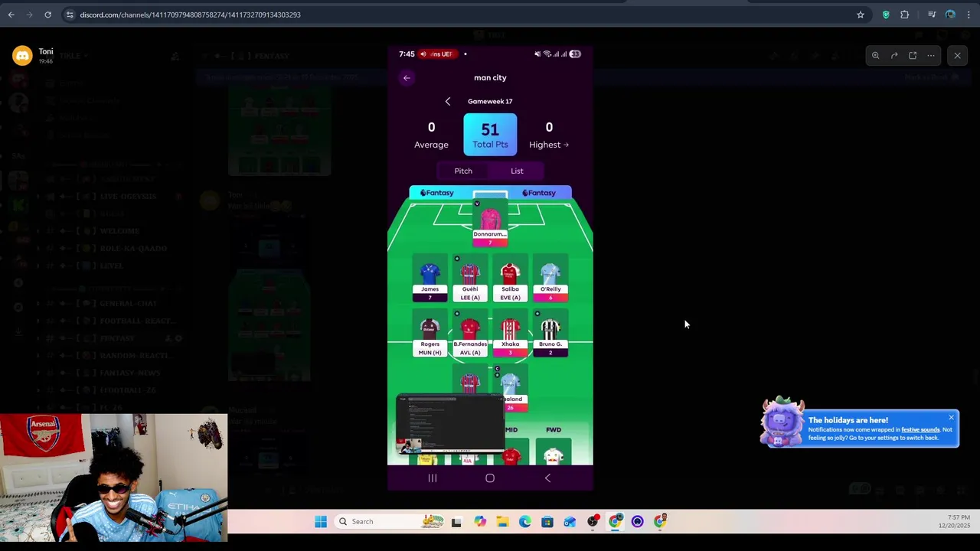
Task: Open the second Chrome profile taskbar icon
Action: [x=660, y=522]
